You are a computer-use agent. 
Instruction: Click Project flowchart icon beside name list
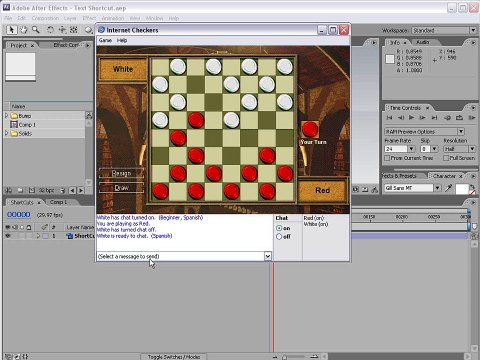point(89,115)
